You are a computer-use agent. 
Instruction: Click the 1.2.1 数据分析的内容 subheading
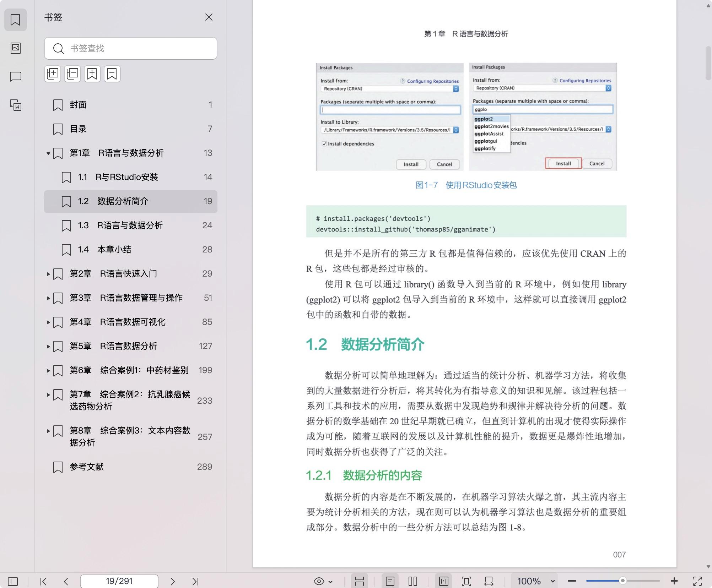tap(364, 475)
